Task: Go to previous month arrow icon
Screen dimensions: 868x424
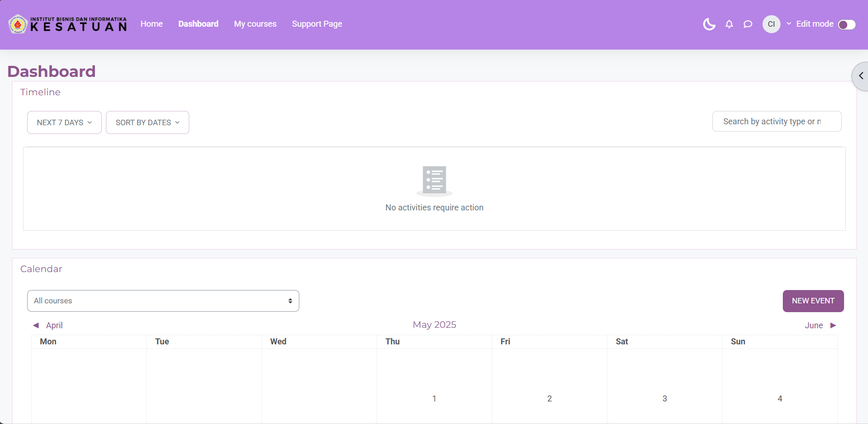Action: [36, 325]
